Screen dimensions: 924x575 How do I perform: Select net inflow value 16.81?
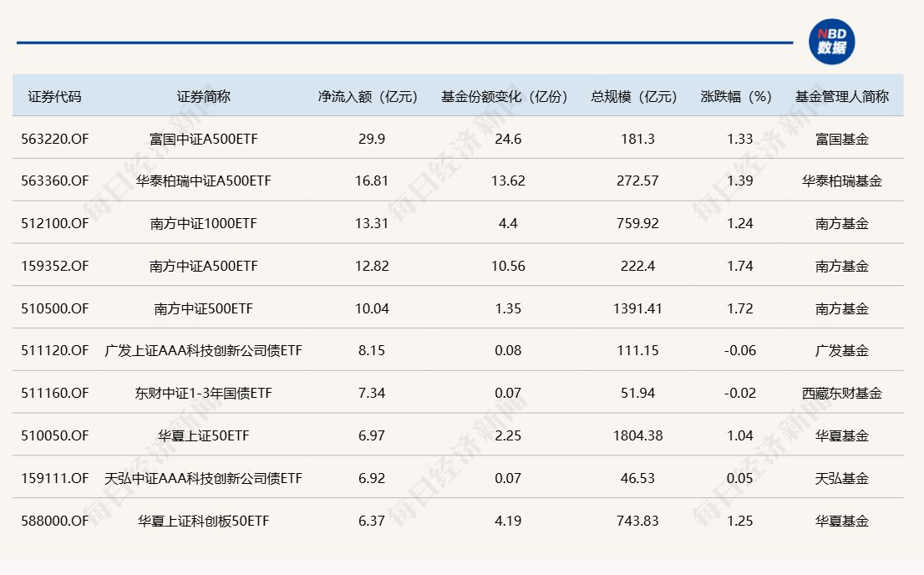point(372,181)
